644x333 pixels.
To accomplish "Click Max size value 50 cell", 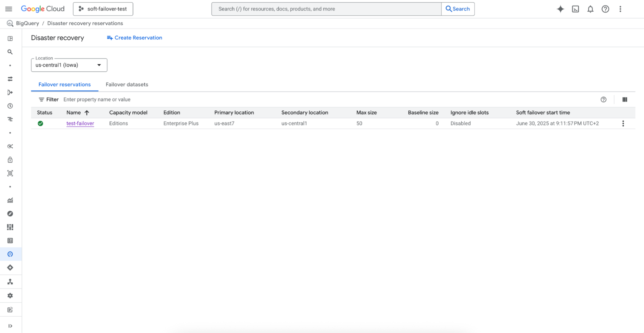I will pyautogui.click(x=359, y=124).
